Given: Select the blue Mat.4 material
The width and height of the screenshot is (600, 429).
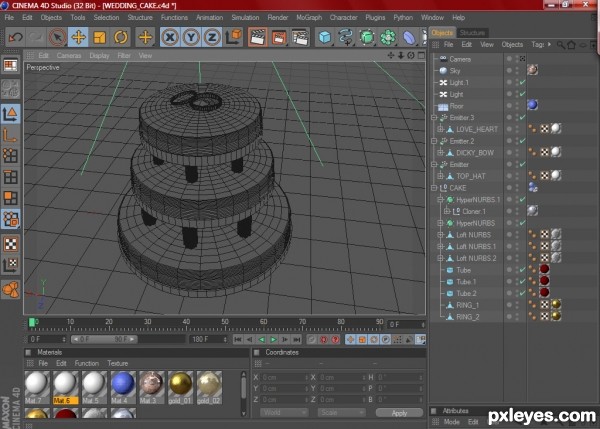Looking at the screenshot, I should pos(123,387).
